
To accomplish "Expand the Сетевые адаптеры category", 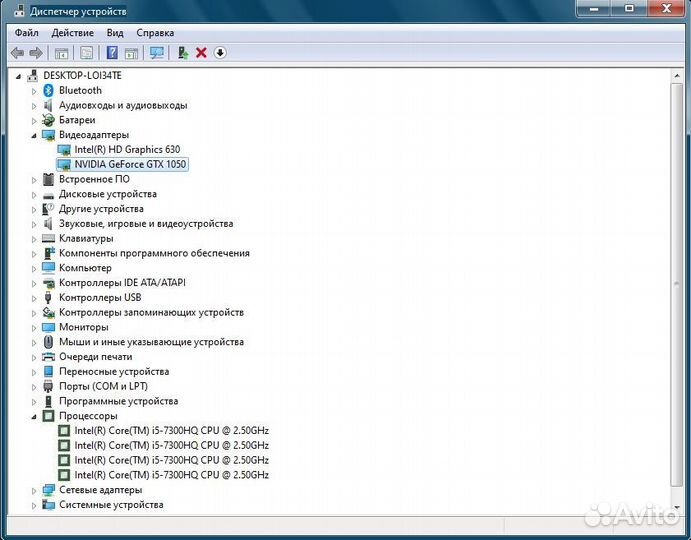I will click(34, 491).
